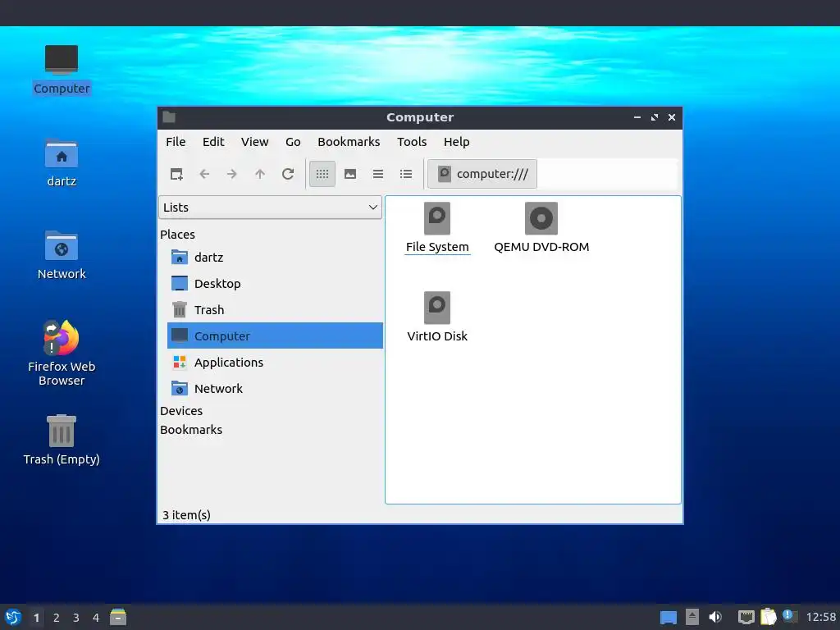The height and width of the screenshot is (630, 840).
Task: Click the Bookmarks sidebar section header
Action: tap(191, 430)
